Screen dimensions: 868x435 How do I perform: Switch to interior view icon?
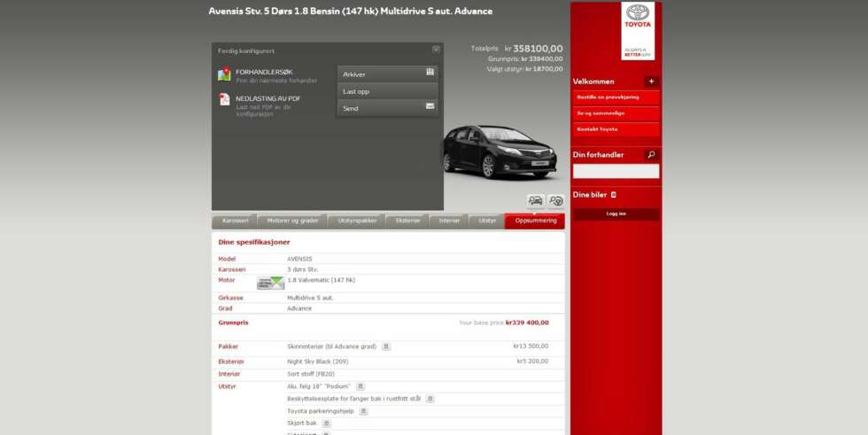pyautogui.click(x=556, y=200)
